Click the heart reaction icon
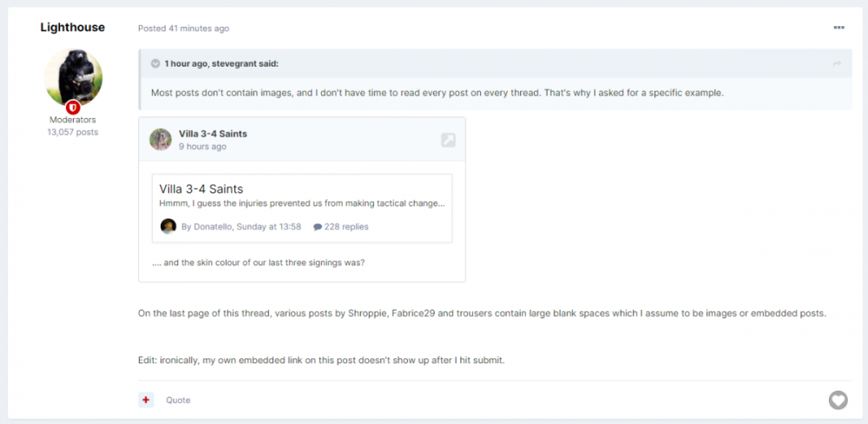The height and width of the screenshot is (424, 868). pos(838,400)
